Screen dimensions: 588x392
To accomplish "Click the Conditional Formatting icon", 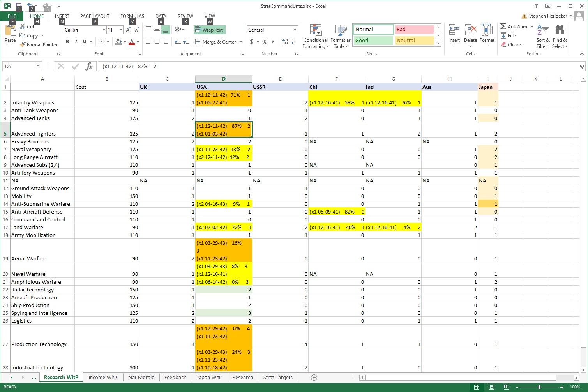I will [316, 31].
